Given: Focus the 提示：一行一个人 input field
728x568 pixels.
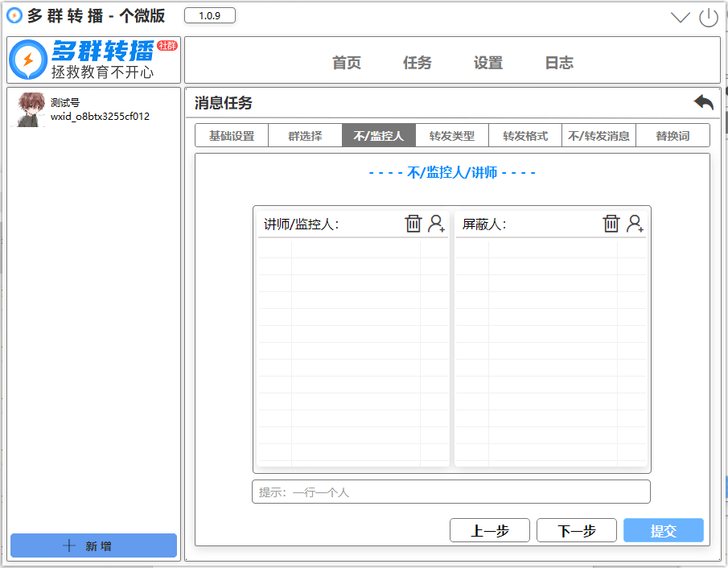Looking at the screenshot, I should 451,492.
